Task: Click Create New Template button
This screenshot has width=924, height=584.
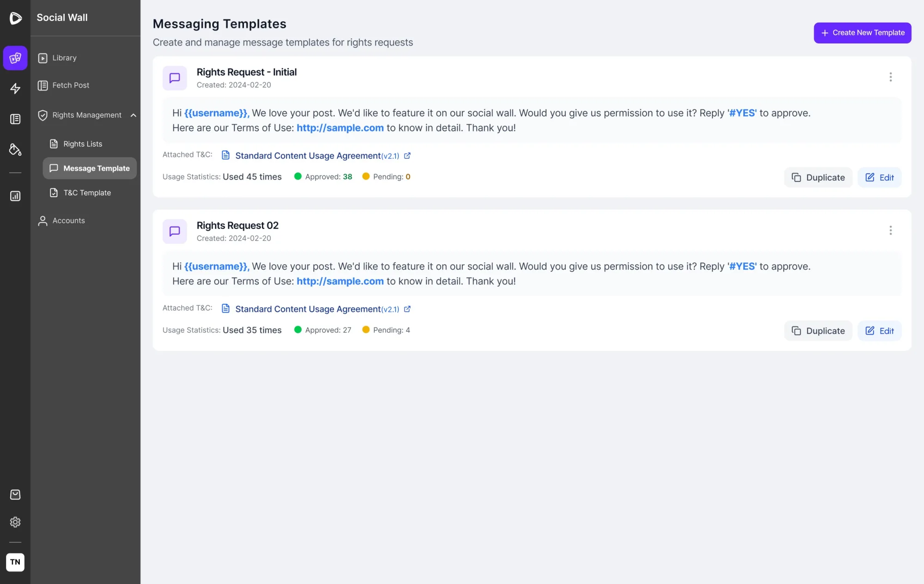Action: [x=863, y=33]
